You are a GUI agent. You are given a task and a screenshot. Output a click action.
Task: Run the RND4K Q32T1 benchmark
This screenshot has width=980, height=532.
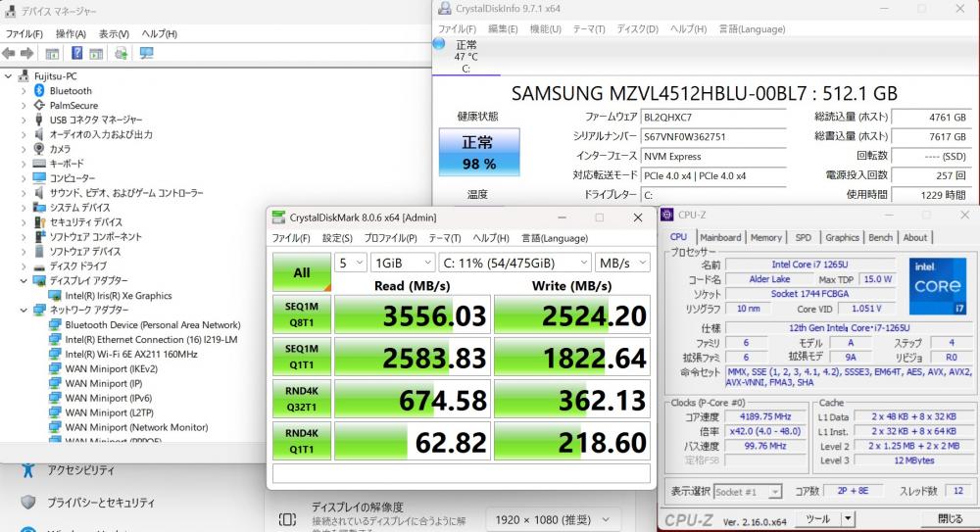302,399
